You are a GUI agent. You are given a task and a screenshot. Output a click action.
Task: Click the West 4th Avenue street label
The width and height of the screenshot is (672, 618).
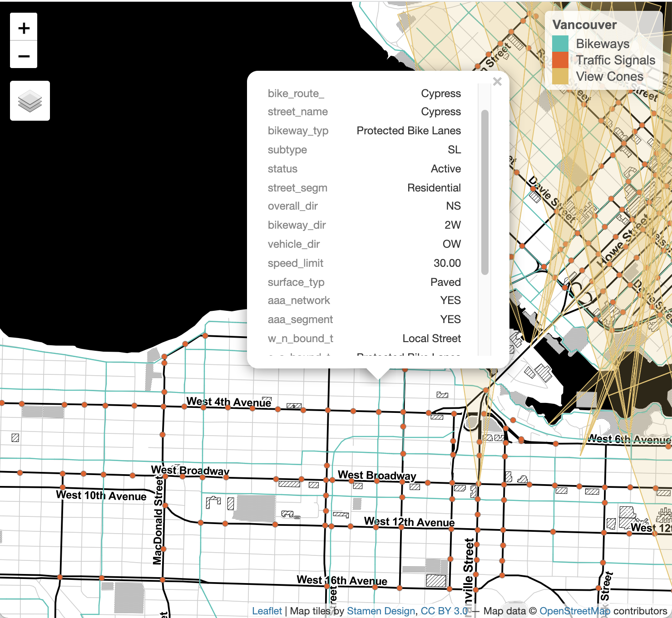229,402
